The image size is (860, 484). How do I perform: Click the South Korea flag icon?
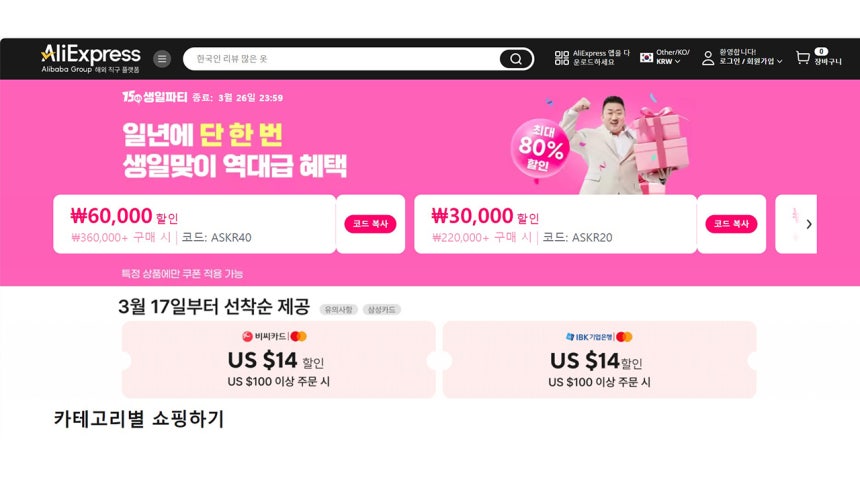(x=647, y=57)
